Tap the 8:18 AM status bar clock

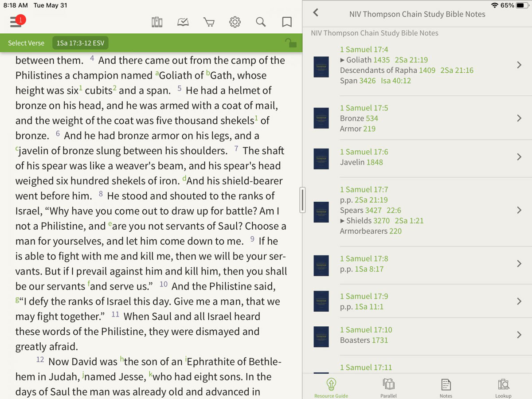point(16,5)
